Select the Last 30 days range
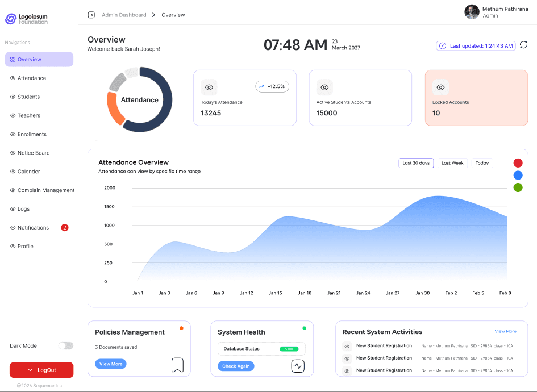The height and width of the screenshot is (392, 537). tap(416, 163)
